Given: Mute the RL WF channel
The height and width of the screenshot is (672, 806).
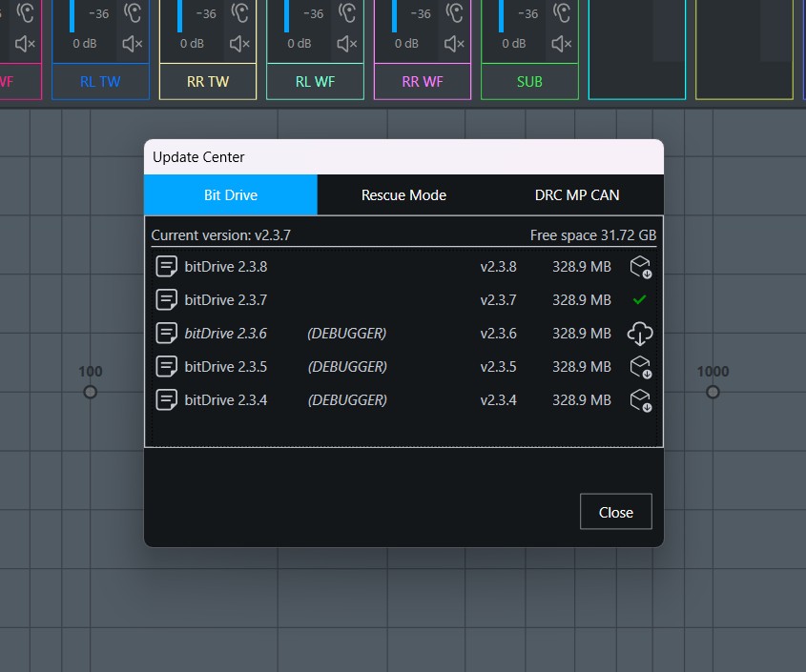Looking at the screenshot, I should pyautogui.click(x=347, y=44).
